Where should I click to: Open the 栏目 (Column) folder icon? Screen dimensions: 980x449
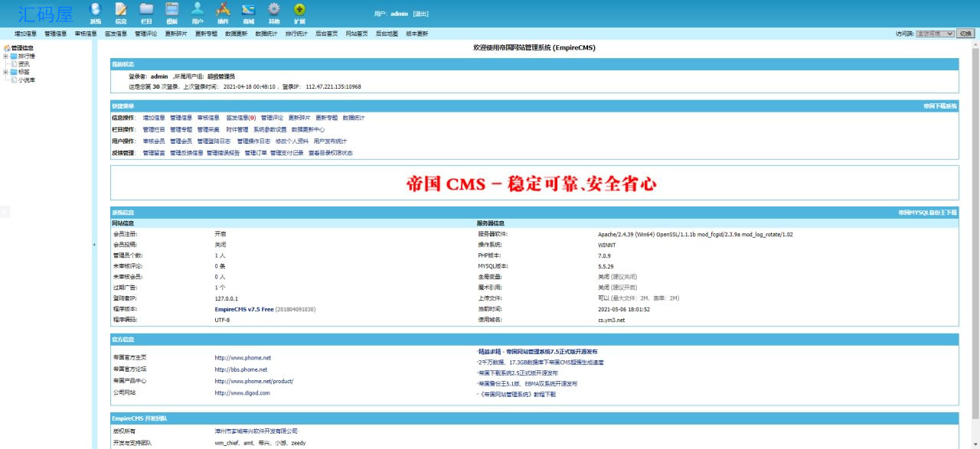click(146, 12)
